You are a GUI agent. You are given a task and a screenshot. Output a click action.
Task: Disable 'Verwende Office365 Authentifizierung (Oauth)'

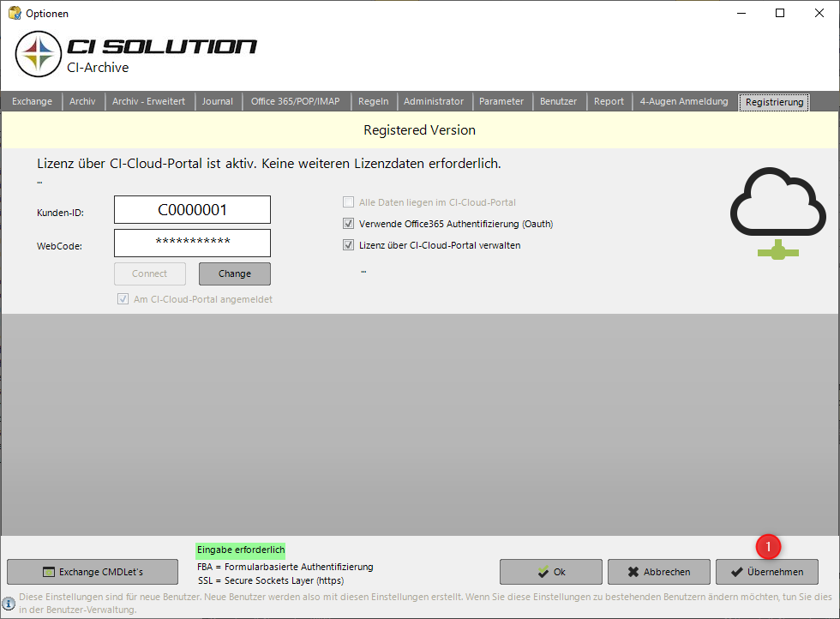pyautogui.click(x=347, y=223)
